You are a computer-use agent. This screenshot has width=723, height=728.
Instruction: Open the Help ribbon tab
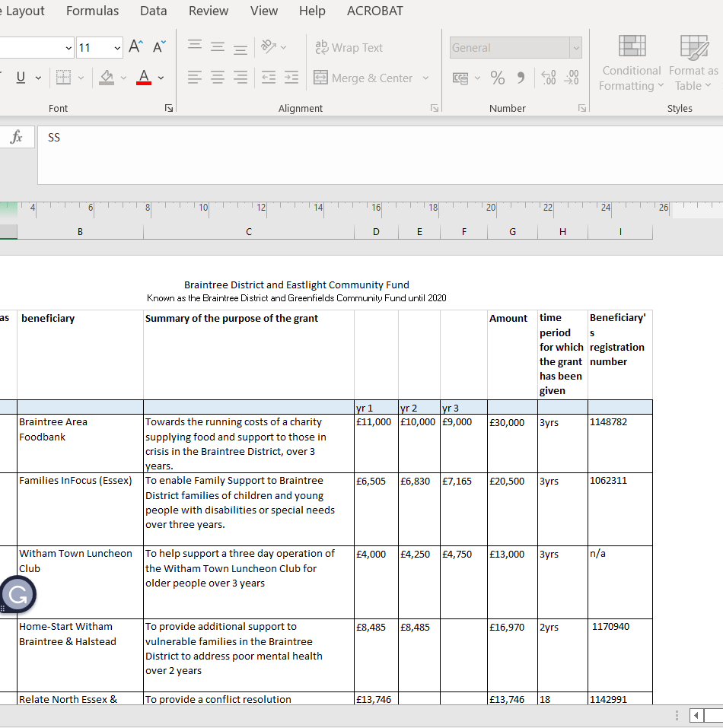click(x=312, y=11)
